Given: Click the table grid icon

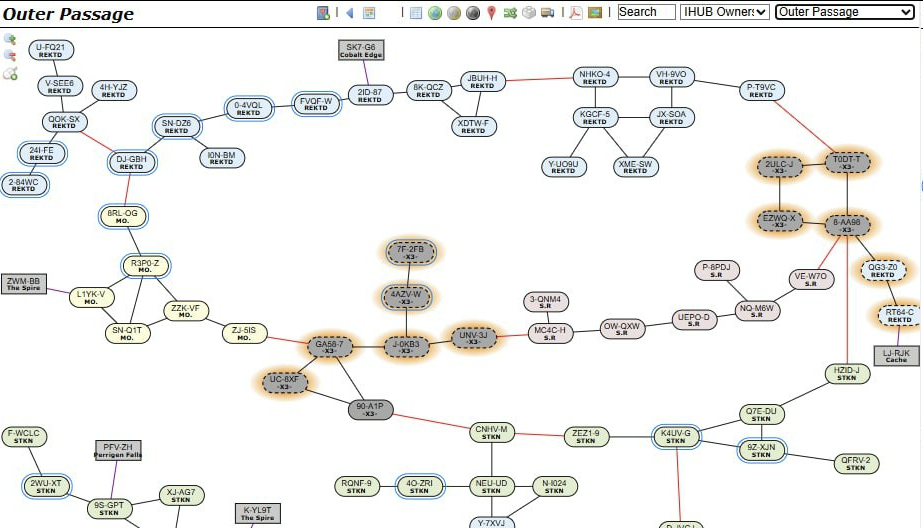Looking at the screenshot, I should pyautogui.click(x=416, y=12).
